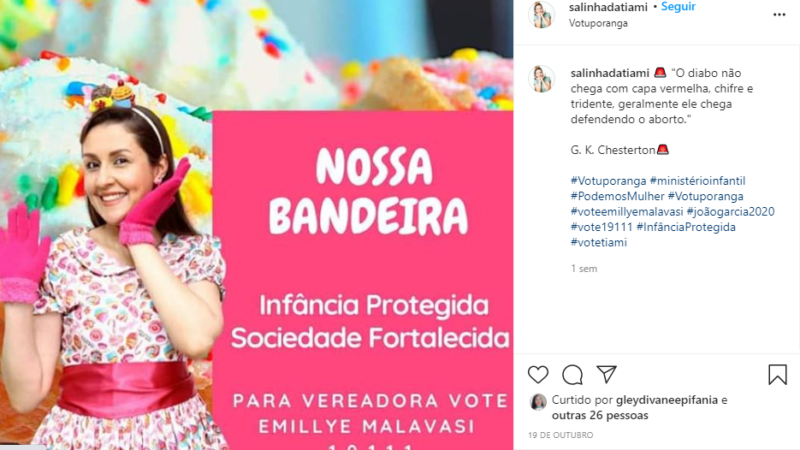This screenshot has height=450, width=800.
Task: Click the header profile avatar of salinhadatiami
Action: click(541, 14)
